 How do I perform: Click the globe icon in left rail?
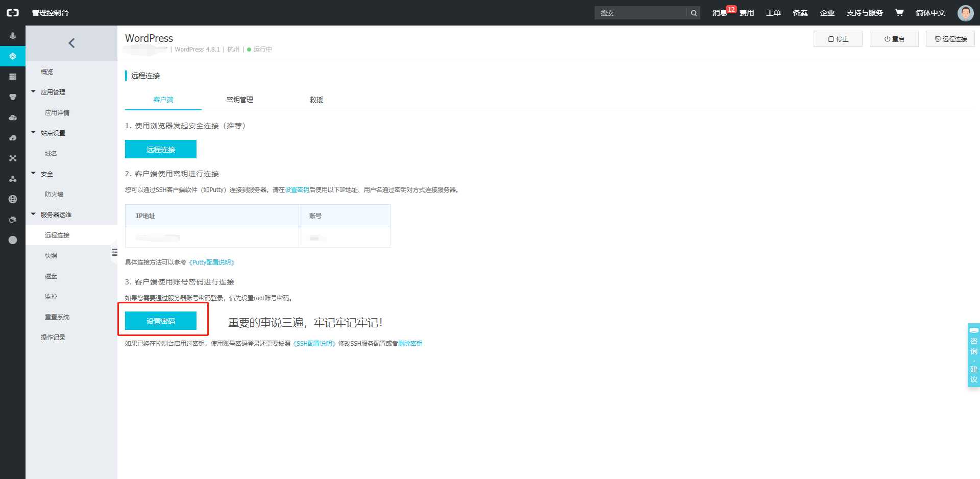[x=13, y=199]
